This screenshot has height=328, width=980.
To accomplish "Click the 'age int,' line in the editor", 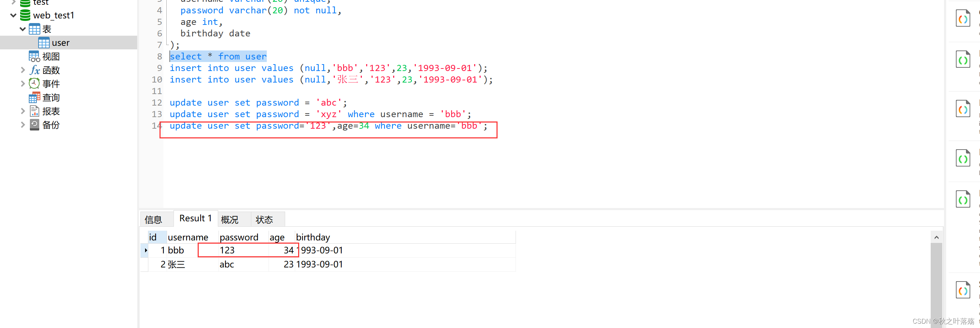I will click(x=202, y=22).
